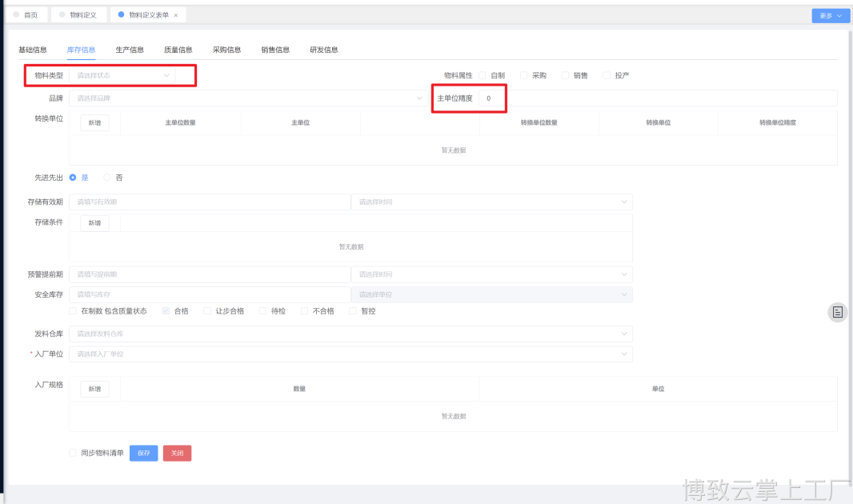The image size is (853, 504).
Task: Switch to the 生产信息 tab
Action: point(130,50)
